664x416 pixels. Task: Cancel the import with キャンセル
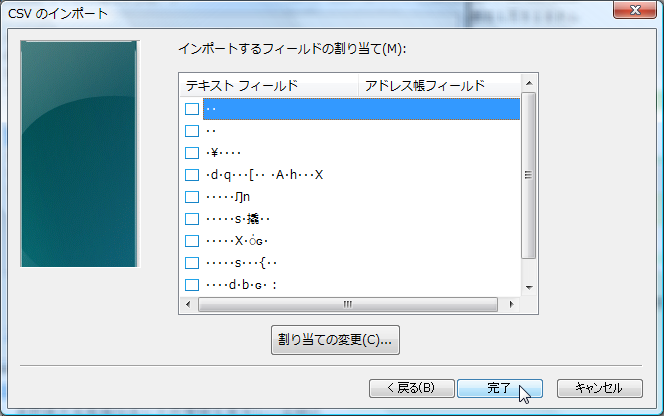[599, 388]
